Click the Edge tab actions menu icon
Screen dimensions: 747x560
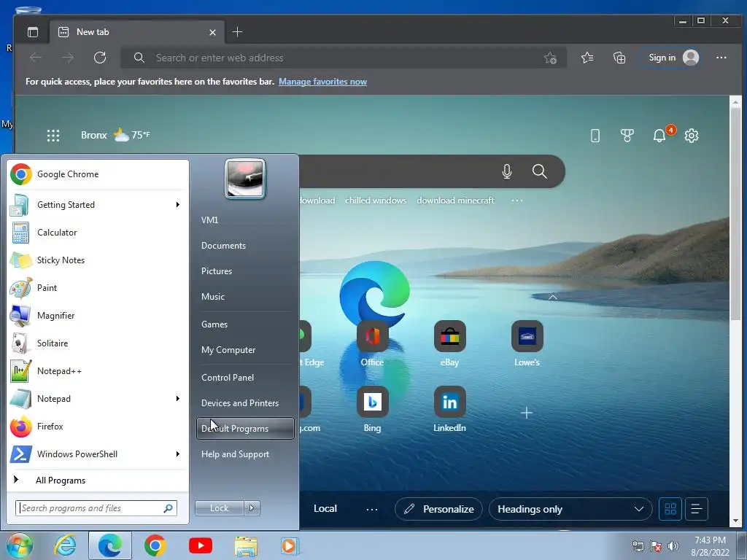pos(33,32)
